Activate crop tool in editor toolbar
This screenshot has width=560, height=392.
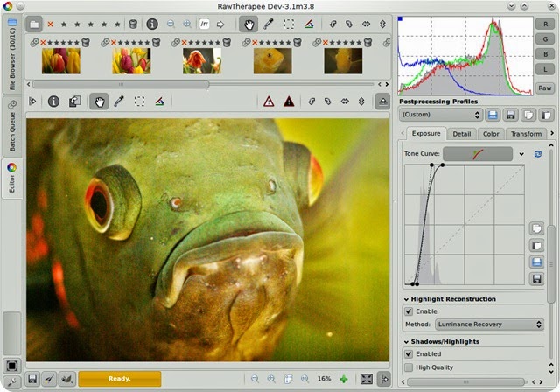pos(139,101)
